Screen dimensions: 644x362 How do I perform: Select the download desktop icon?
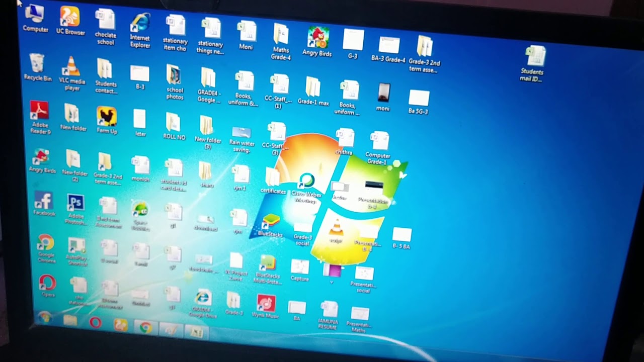click(x=206, y=223)
